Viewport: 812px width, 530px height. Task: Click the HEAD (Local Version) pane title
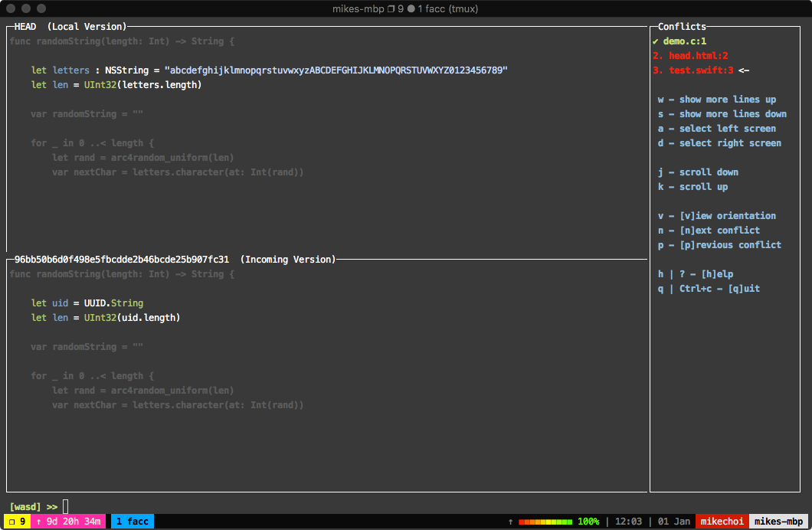pyautogui.click(x=70, y=26)
